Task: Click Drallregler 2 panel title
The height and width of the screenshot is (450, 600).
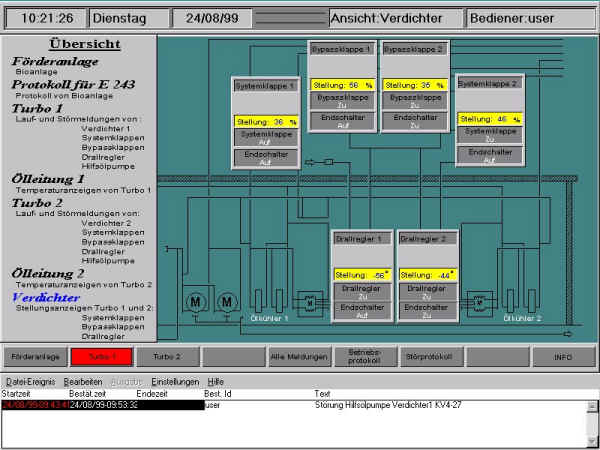Action: (428, 239)
